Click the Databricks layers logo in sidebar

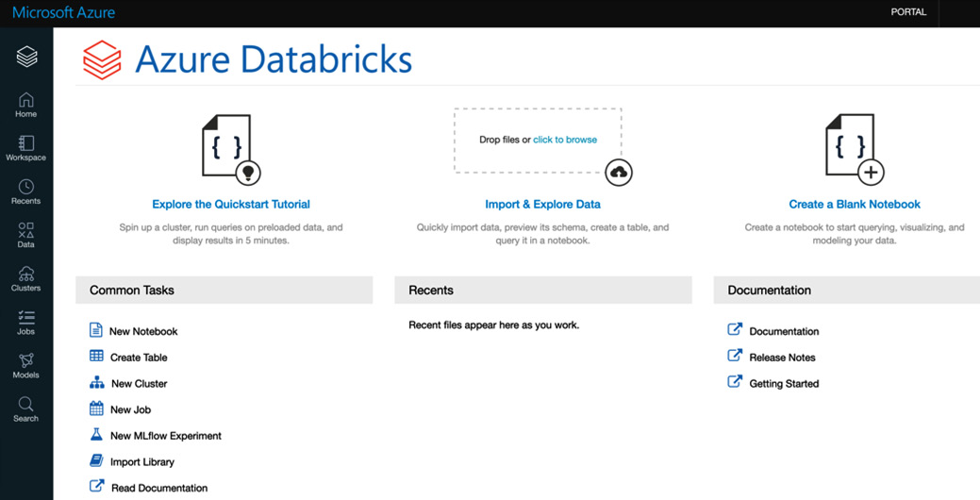click(x=26, y=57)
